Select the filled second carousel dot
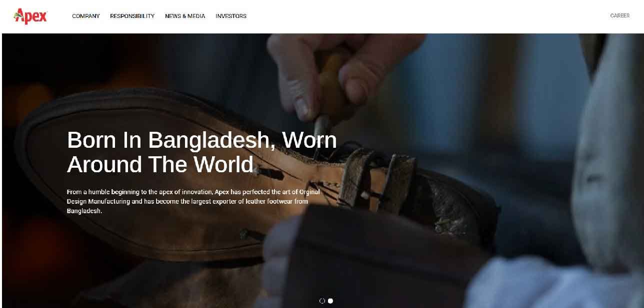The image size is (644, 308). click(330, 301)
